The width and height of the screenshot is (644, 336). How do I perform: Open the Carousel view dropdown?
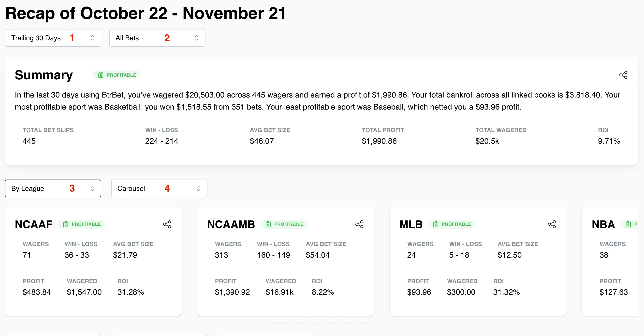coord(159,188)
